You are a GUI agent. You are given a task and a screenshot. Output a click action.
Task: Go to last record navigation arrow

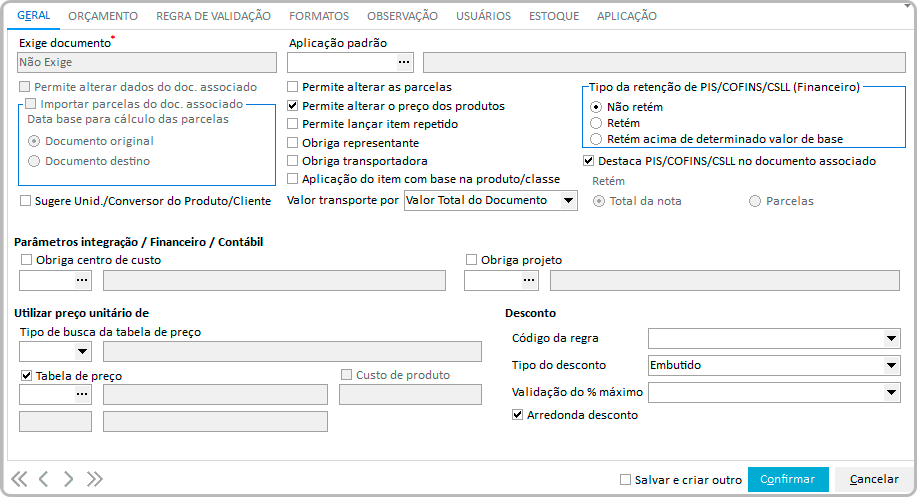94,479
